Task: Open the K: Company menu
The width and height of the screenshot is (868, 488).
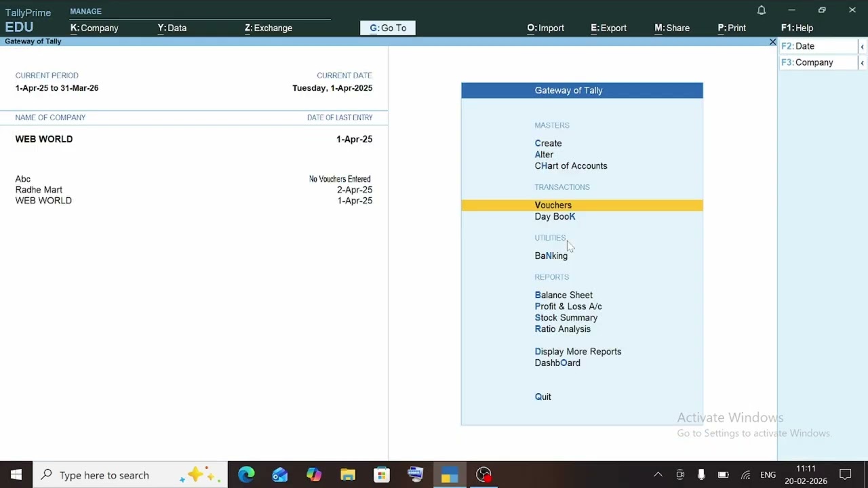Action: click(x=94, y=28)
